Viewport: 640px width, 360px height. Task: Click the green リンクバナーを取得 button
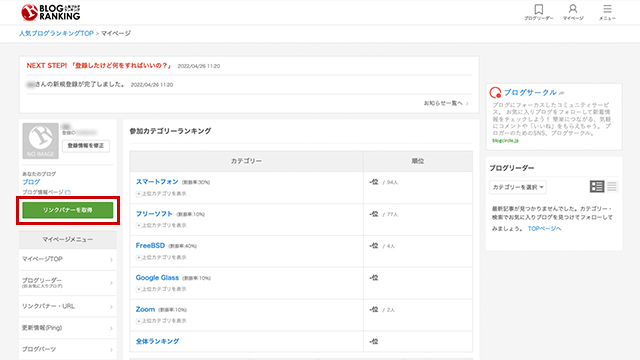[68, 210]
